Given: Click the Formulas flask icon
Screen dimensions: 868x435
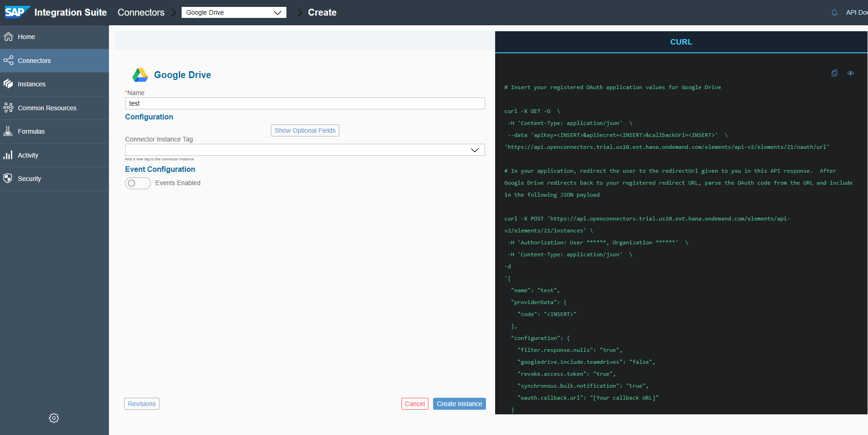Looking at the screenshot, I should click(x=8, y=131).
